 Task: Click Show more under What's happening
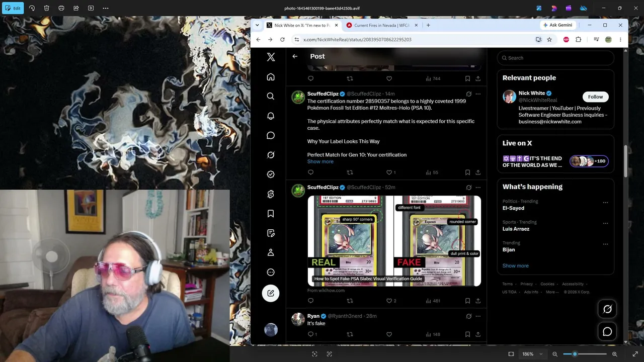tap(515, 265)
